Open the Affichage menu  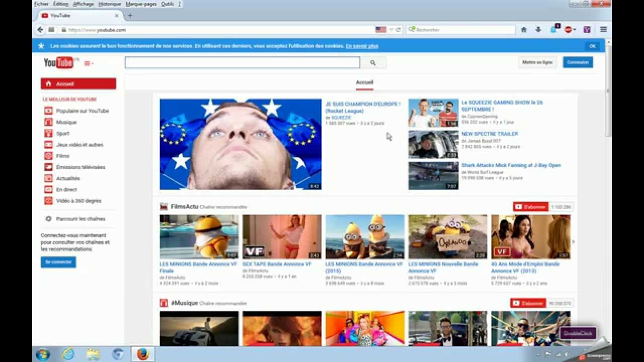[83, 4]
